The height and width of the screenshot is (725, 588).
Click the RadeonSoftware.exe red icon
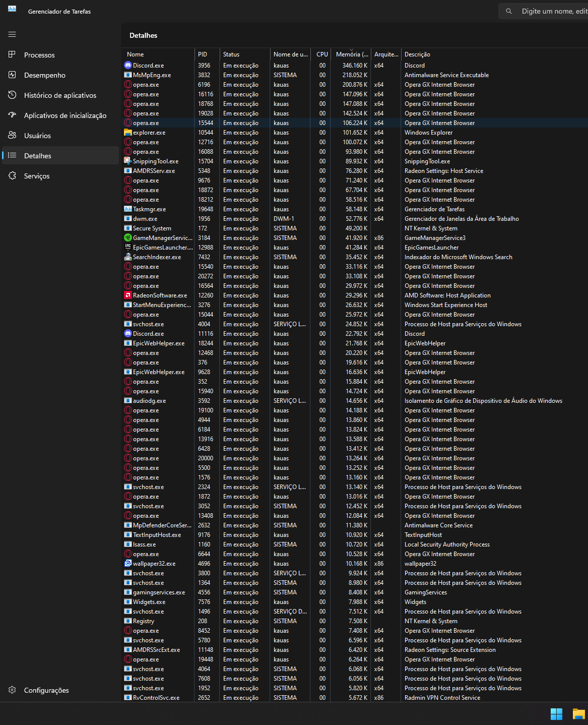click(128, 295)
